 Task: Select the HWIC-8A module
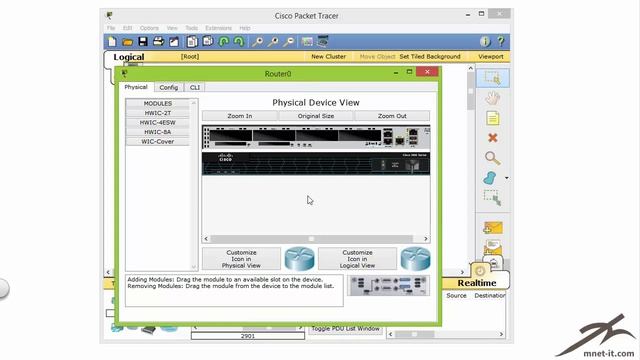tap(158, 132)
